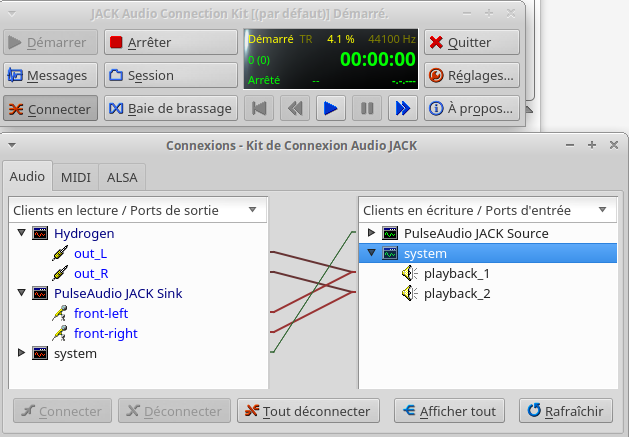
Task: Select the playback_2 input port
Action: coord(457,293)
